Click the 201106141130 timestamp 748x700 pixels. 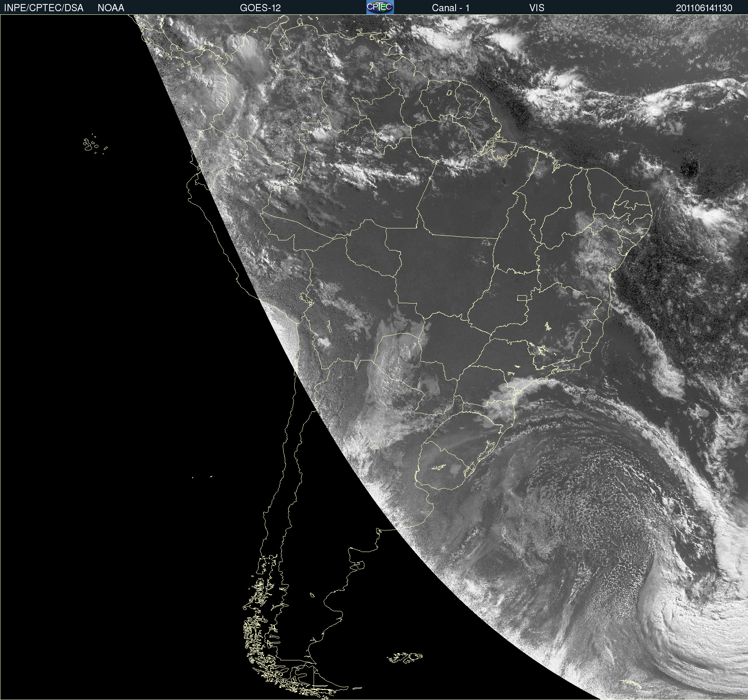click(704, 8)
